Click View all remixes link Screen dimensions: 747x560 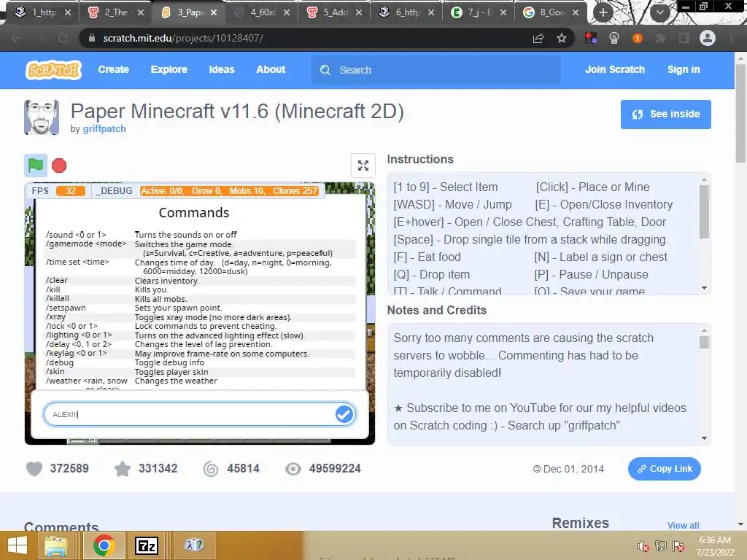683,525
